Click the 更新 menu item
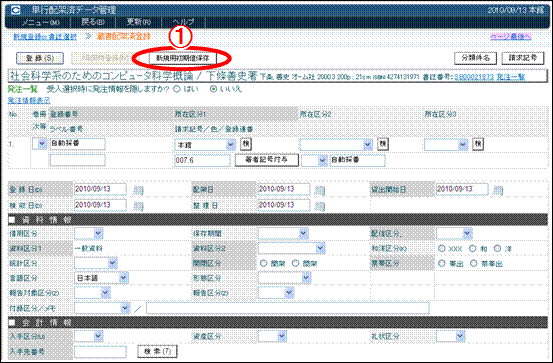The image size is (553, 363). point(139,22)
